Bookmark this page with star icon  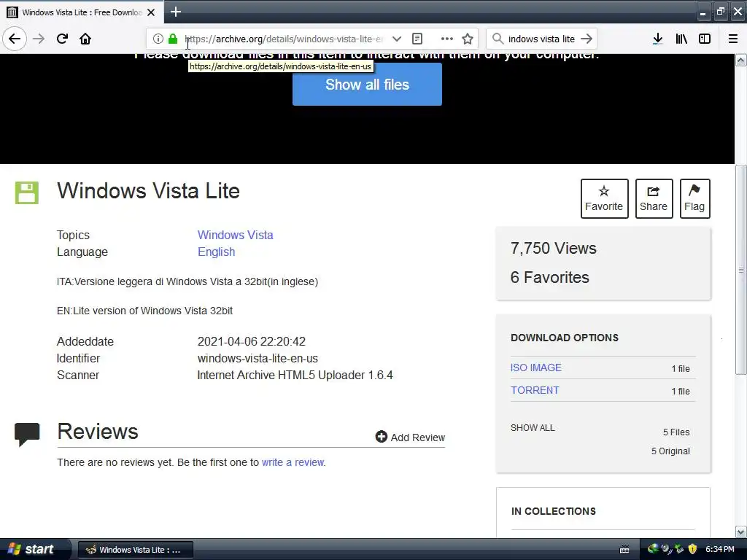[468, 39]
